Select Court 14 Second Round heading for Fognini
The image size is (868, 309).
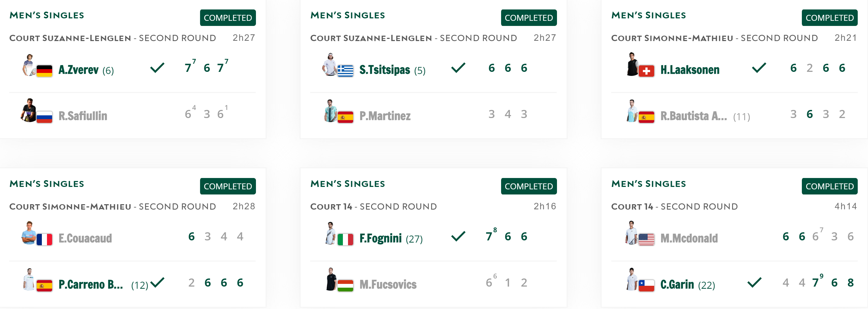click(373, 206)
